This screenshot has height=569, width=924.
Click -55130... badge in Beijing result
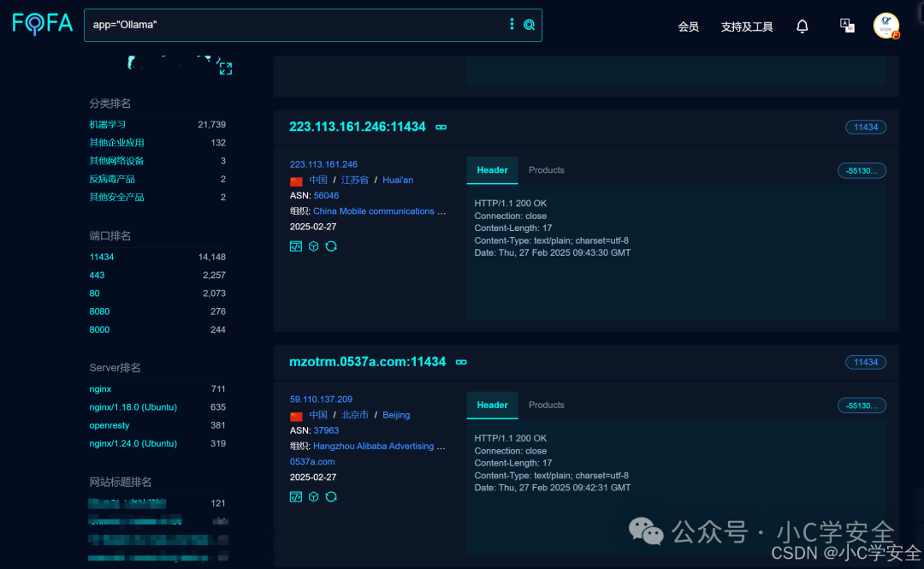pyautogui.click(x=862, y=406)
